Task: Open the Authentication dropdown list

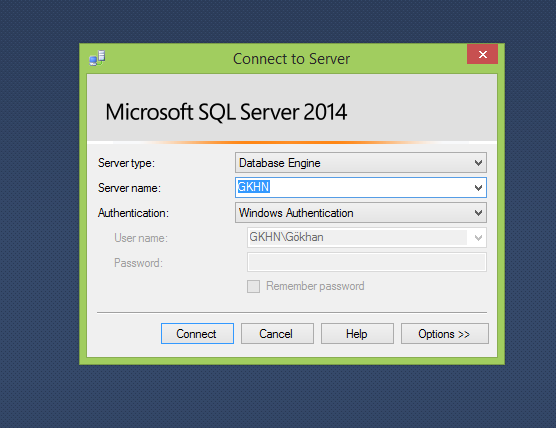Action: tap(361, 213)
